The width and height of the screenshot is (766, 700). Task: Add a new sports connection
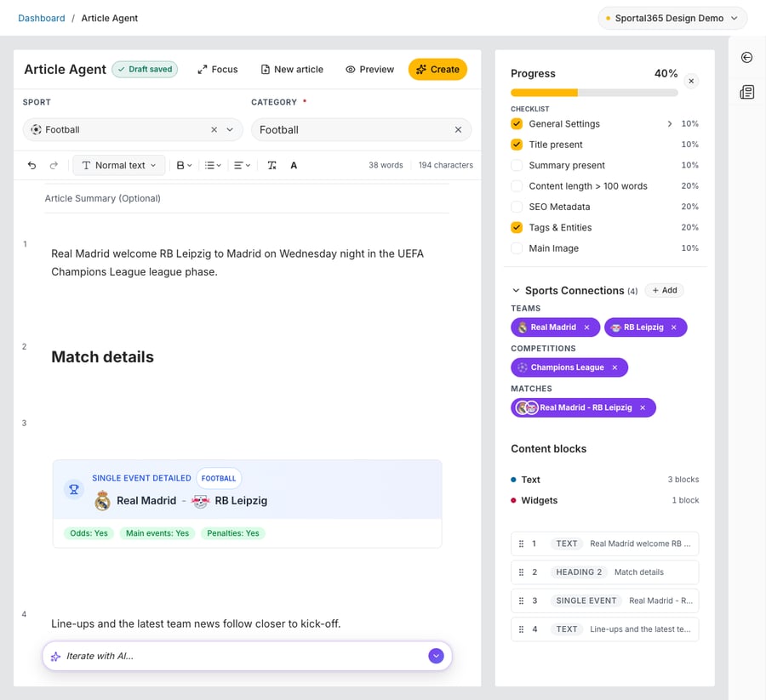pyautogui.click(x=665, y=290)
